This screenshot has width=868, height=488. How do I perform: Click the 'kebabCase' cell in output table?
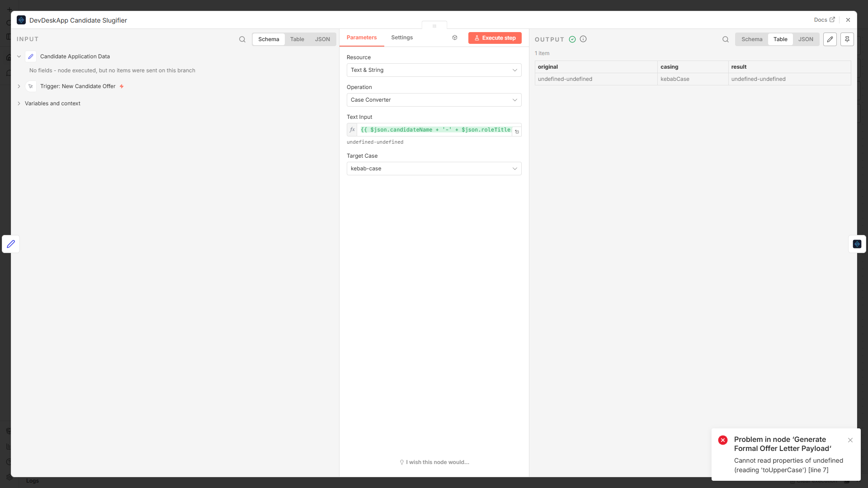click(x=693, y=79)
